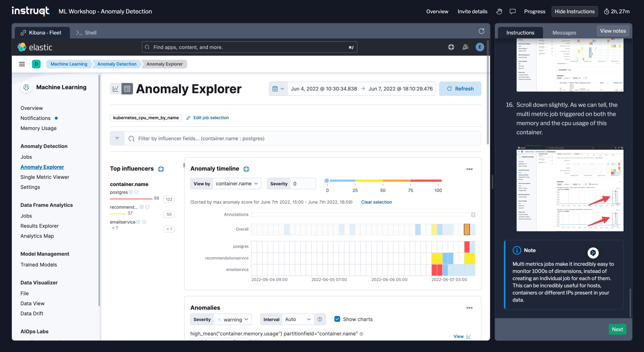Click the influencer fields filter input
Screen dimensions: 644x352
[300, 138]
